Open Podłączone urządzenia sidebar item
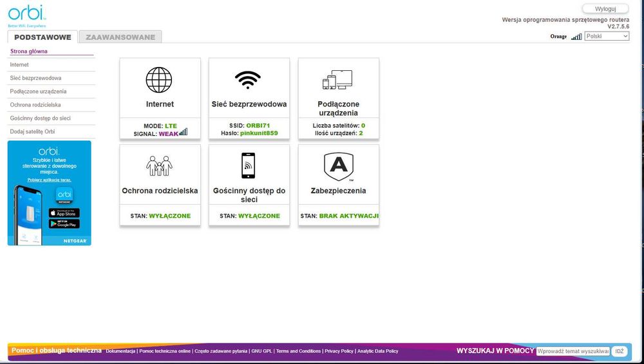644x364 pixels. coord(38,91)
